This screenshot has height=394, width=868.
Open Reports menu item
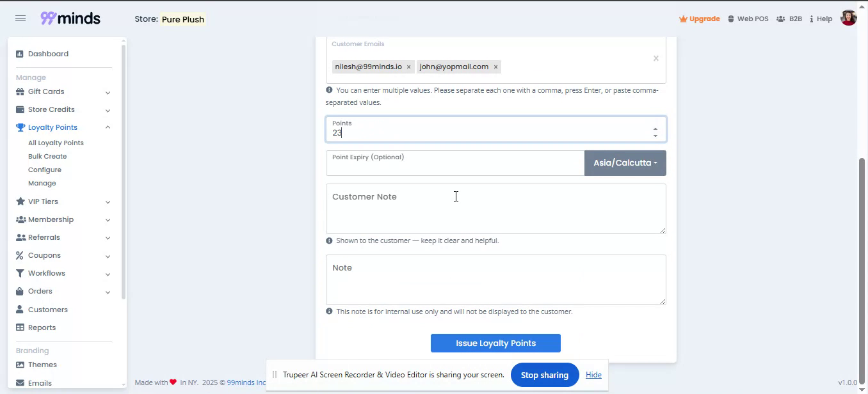click(42, 327)
